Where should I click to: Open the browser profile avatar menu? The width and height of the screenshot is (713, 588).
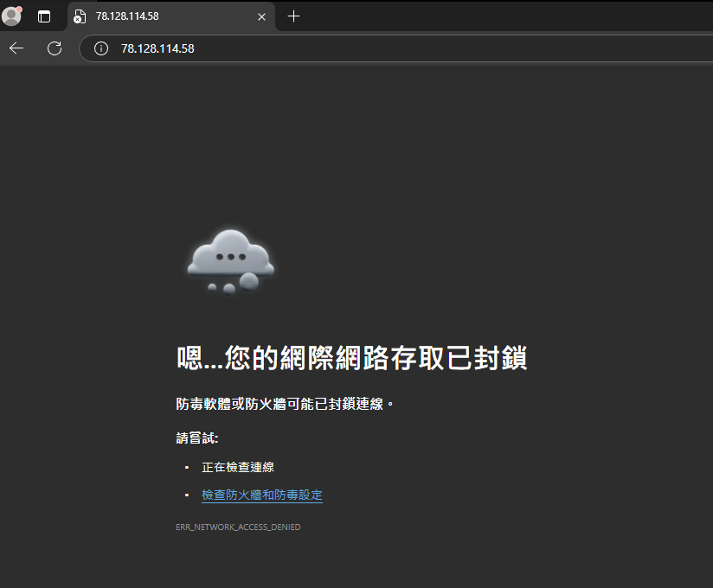coord(12,16)
